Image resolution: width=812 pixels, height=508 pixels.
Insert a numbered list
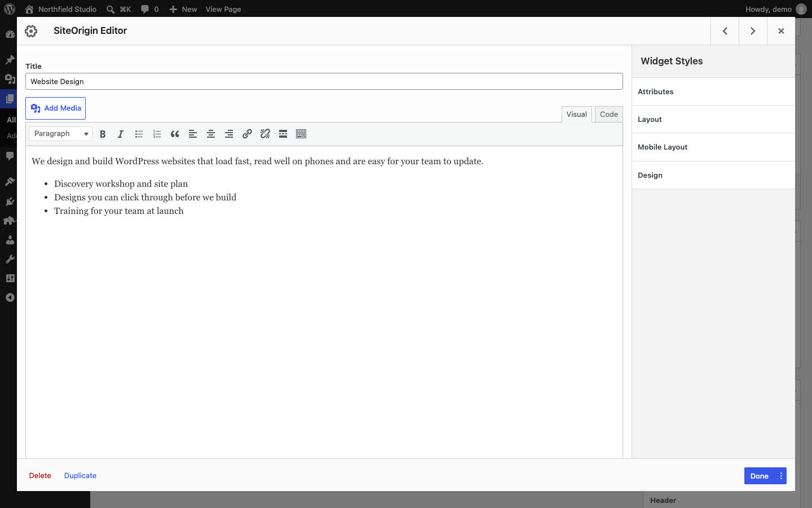click(157, 134)
